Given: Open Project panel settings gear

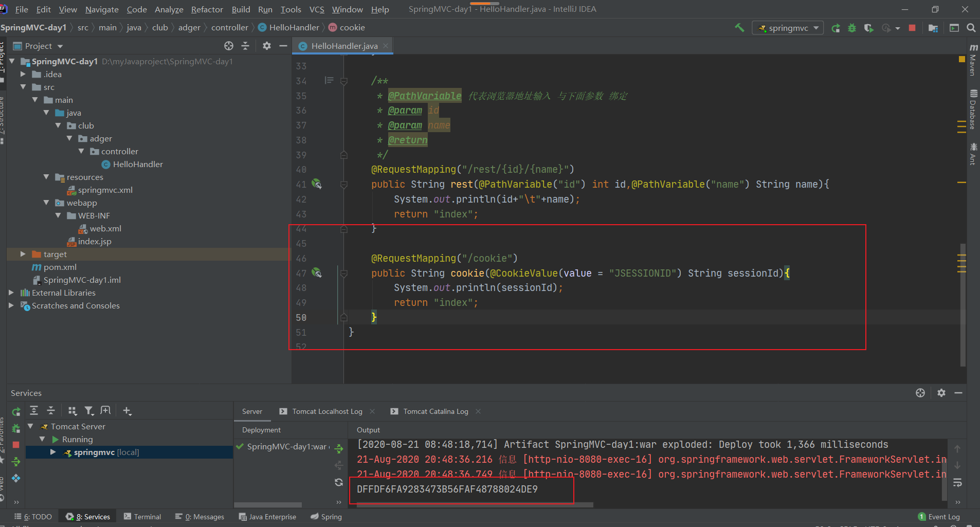Looking at the screenshot, I should [x=266, y=46].
